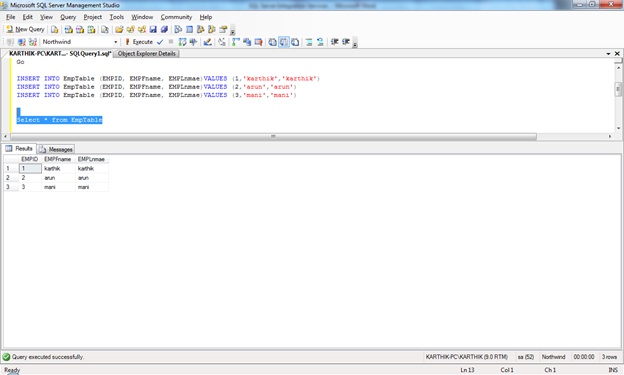Toggle Include Client Statistics
This screenshot has height=375, width=624.
pos(247,42)
